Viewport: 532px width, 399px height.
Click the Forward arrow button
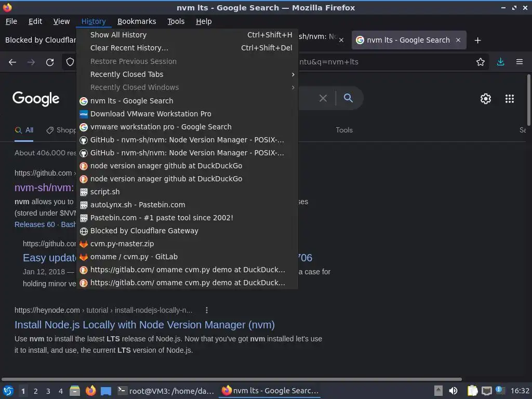tap(31, 62)
